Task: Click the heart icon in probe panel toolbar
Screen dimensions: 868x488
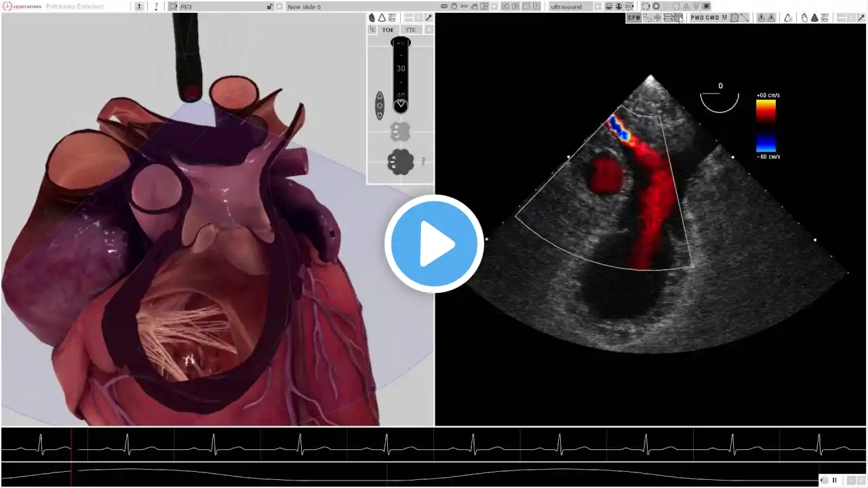Action: tap(372, 18)
